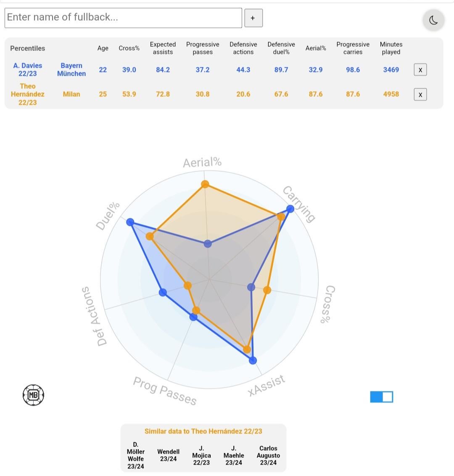Screen dimensions: 454x476
Task: Select similar player Wendell 23/24
Action: click(168, 455)
